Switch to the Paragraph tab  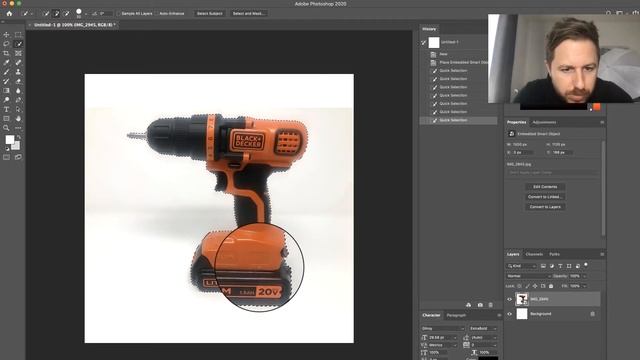coord(456,315)
